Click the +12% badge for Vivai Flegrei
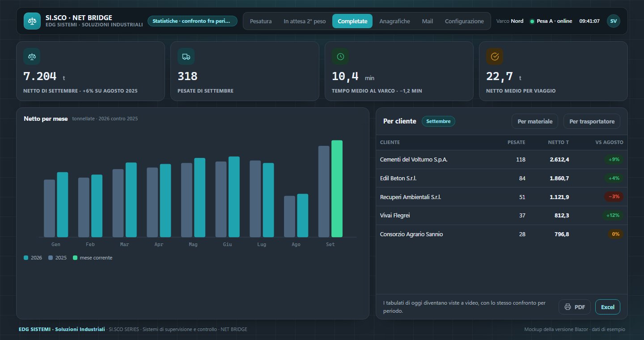 click(x=613, y=216)
